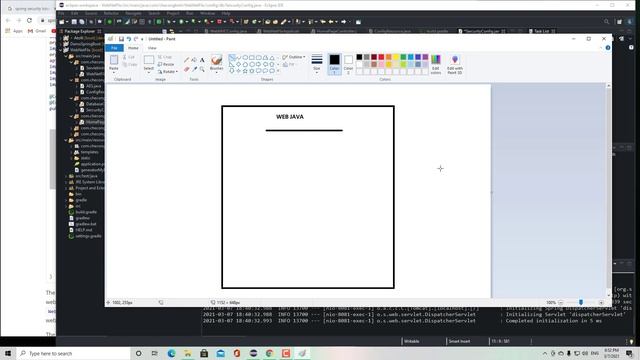
Task: Click the Redo arrow in Paint title bar
Action: click(136, 39)
